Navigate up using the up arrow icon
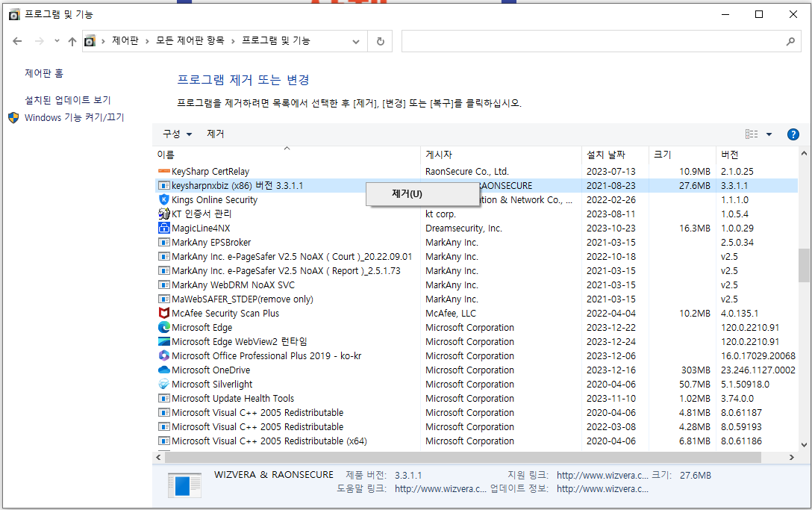Image resolution: width=812 pixels, height=510 pixels. tap(72, 41)
